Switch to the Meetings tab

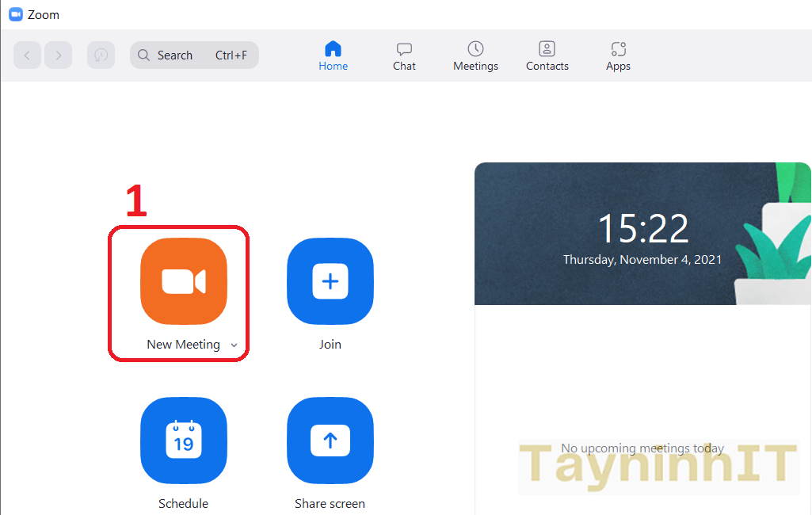pyautogui.click(x=475, y=56)
